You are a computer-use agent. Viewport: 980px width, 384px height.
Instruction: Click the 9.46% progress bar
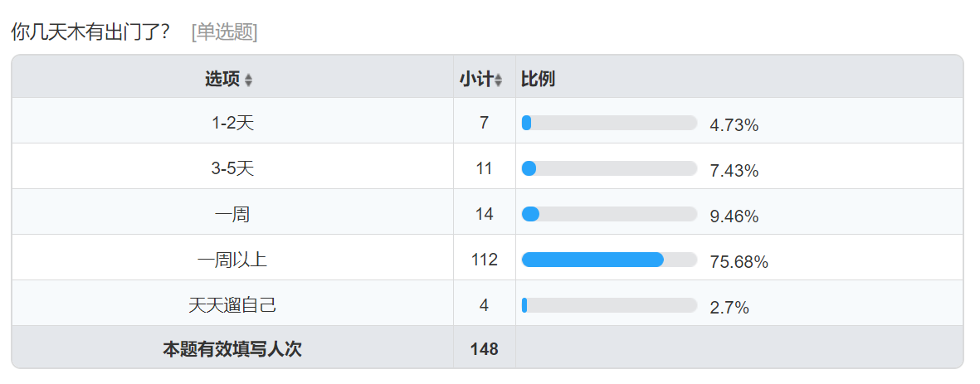(609, 215)
